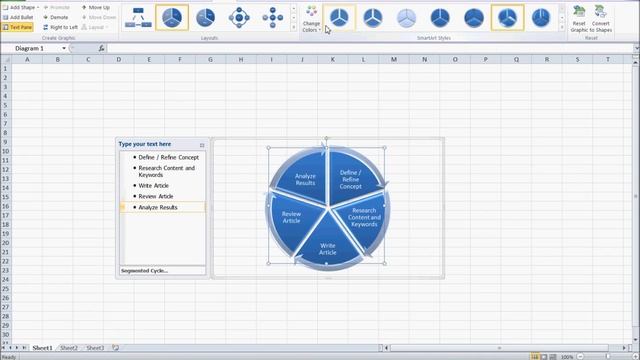Click the horizontal scrollbar left arrow

386,348
